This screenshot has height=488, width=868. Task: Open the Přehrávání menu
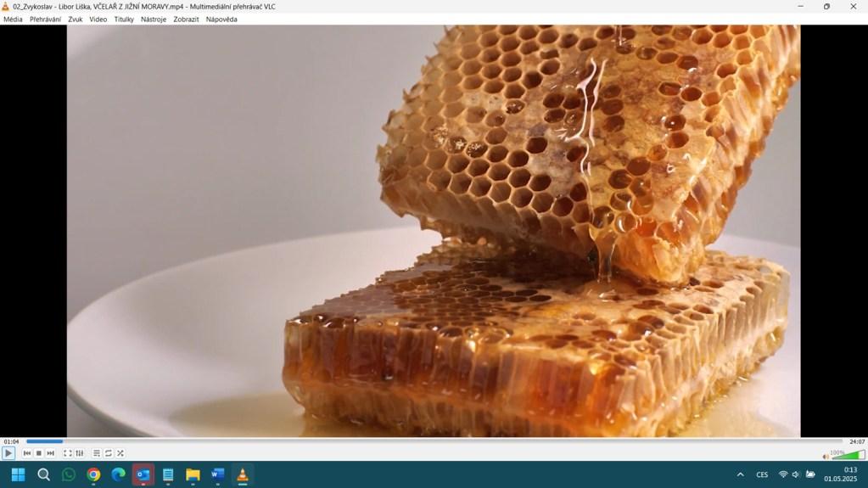45,19
